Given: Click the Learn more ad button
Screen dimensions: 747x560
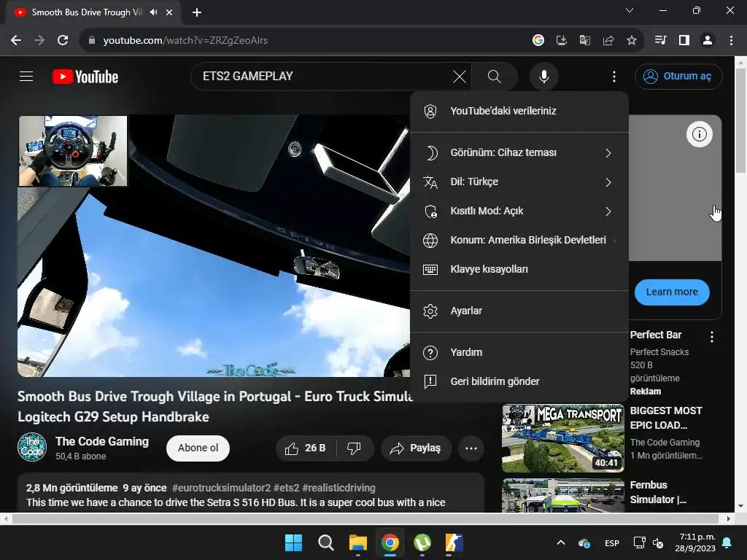Looking at the screenshot, I should click(x=672, y=292).
